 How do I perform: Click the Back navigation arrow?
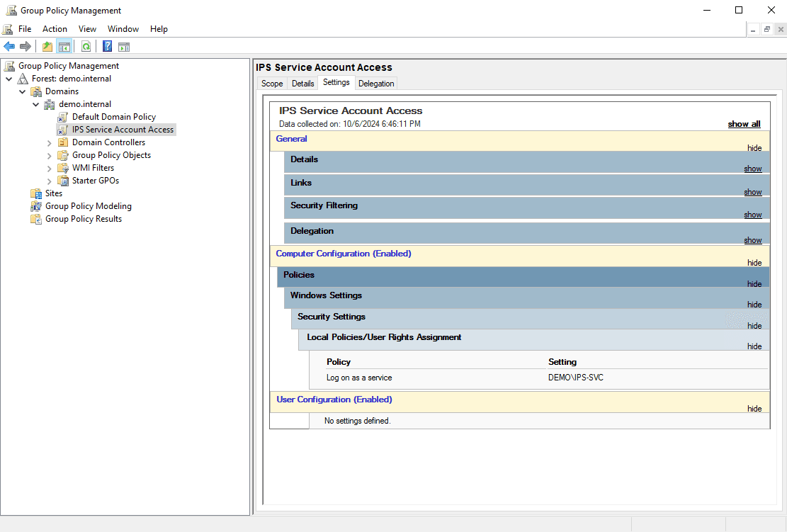point(9,46)
